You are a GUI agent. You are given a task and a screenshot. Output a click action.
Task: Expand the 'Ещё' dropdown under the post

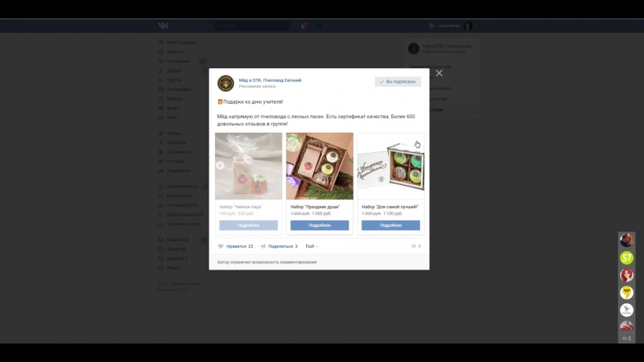tap(312, 246)
